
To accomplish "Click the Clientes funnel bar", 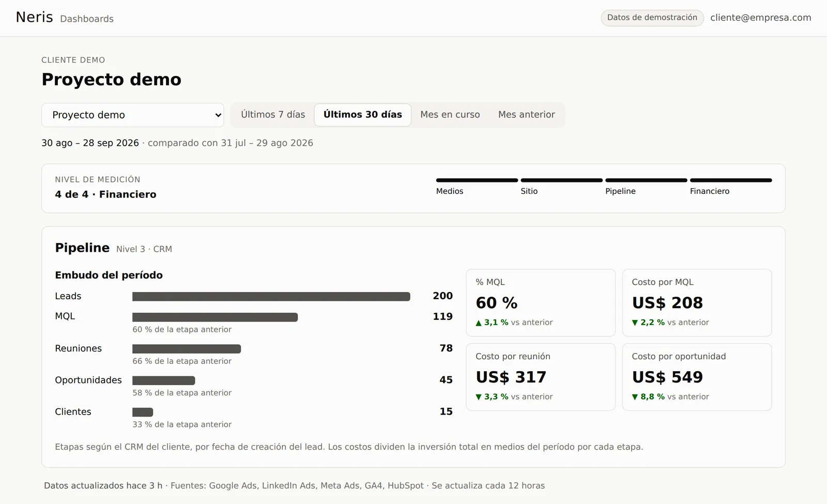I will tap(143, 412).
